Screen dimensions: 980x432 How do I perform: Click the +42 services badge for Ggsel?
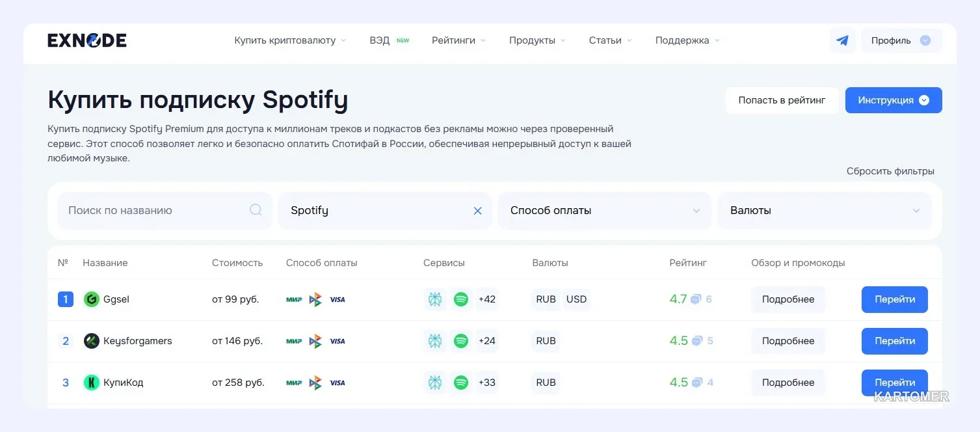[x=487, y=299]
